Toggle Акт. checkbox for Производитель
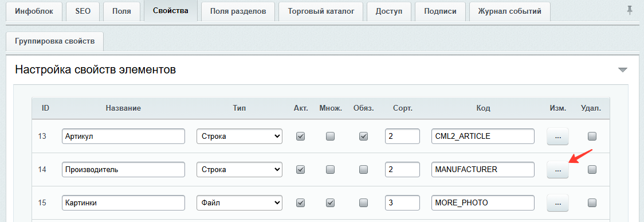This screenshot has height=222, width=644. [x=301, y=169]
